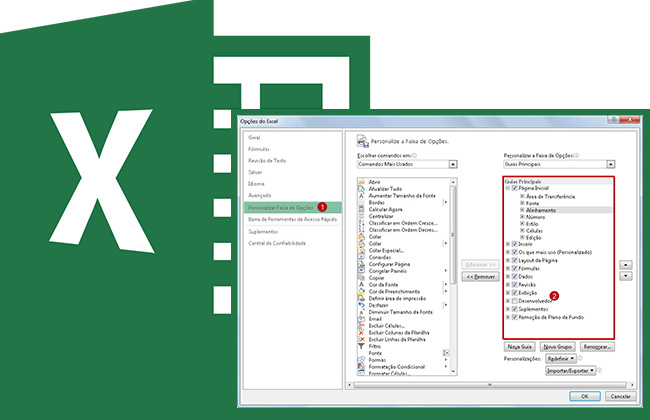The image size is (650, 420).
Task: Select Excluir Linhas da Planilha icon
Action: pos(361,339)
